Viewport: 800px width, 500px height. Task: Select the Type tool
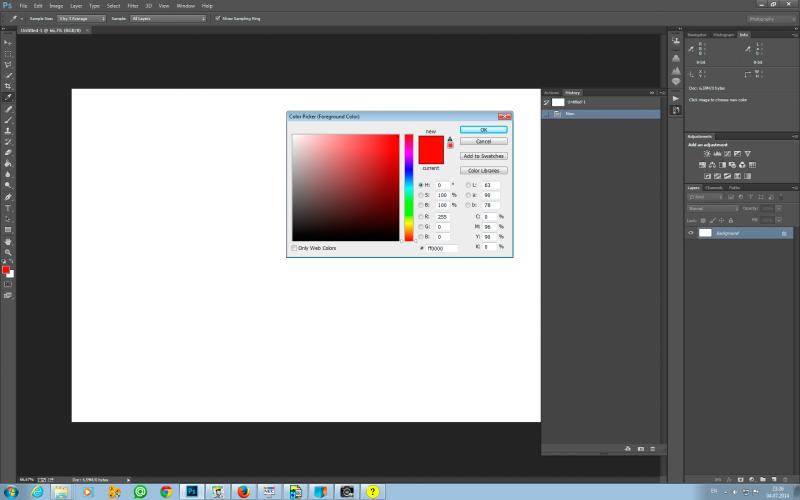click(8, 208)
